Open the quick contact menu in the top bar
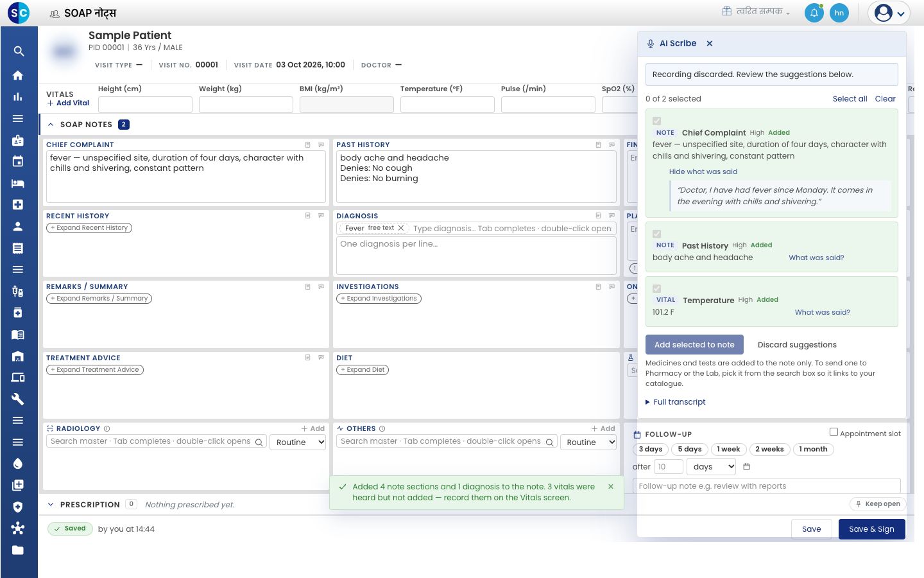Screen dimensions: 924x578 click(756, 12)
